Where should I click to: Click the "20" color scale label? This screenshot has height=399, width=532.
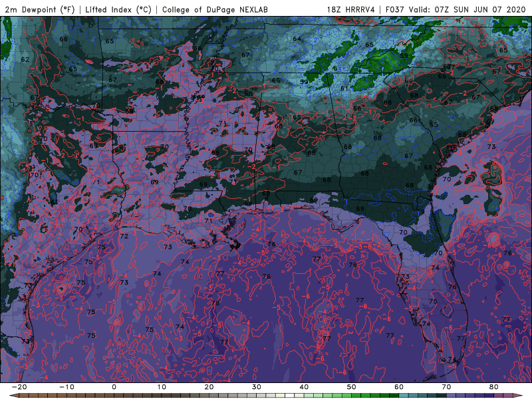pos(209,387)
